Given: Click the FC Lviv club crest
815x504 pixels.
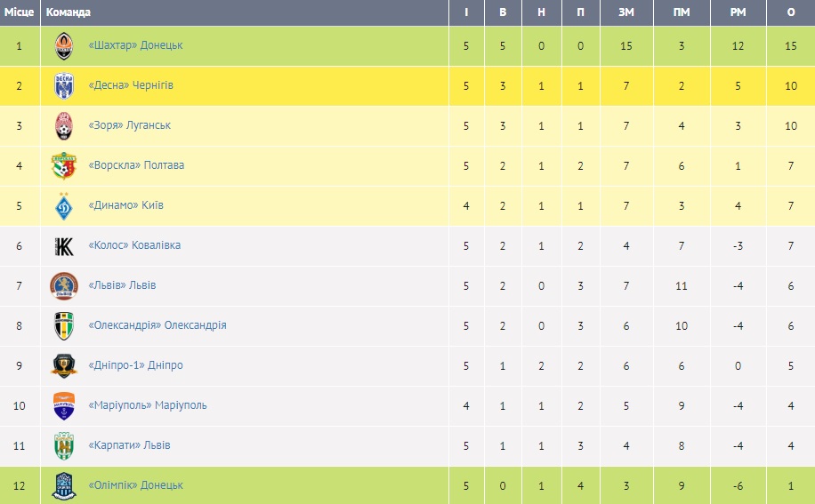Looking at the screenshot, I should [64, 285].
